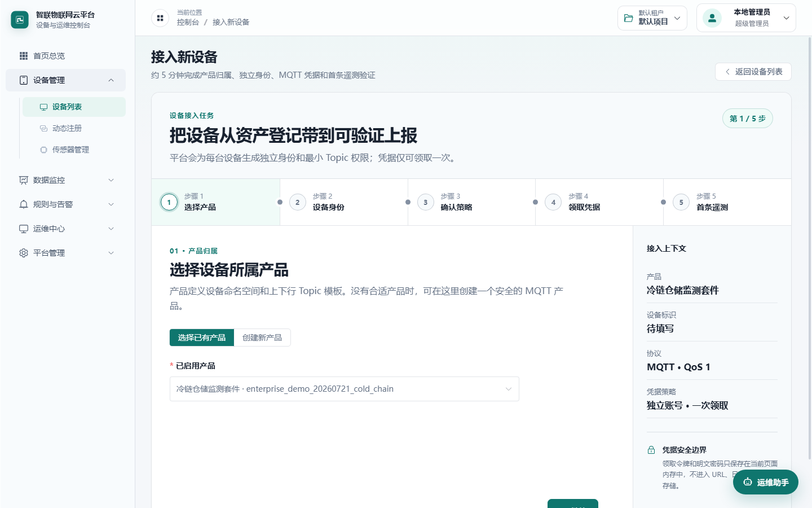Click 返回设备列表 button
812x508 pixels.
pos(753,72)
